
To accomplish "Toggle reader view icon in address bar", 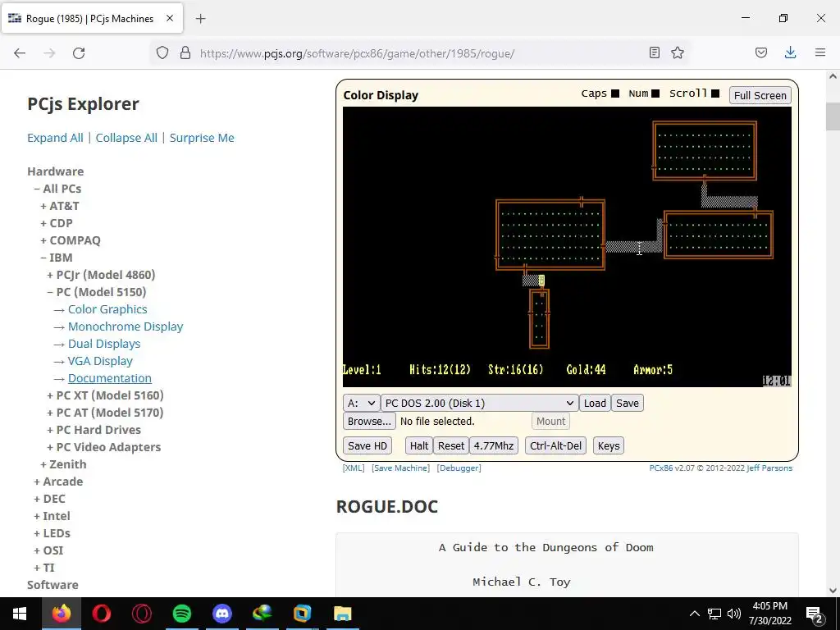I will point(654,52).
